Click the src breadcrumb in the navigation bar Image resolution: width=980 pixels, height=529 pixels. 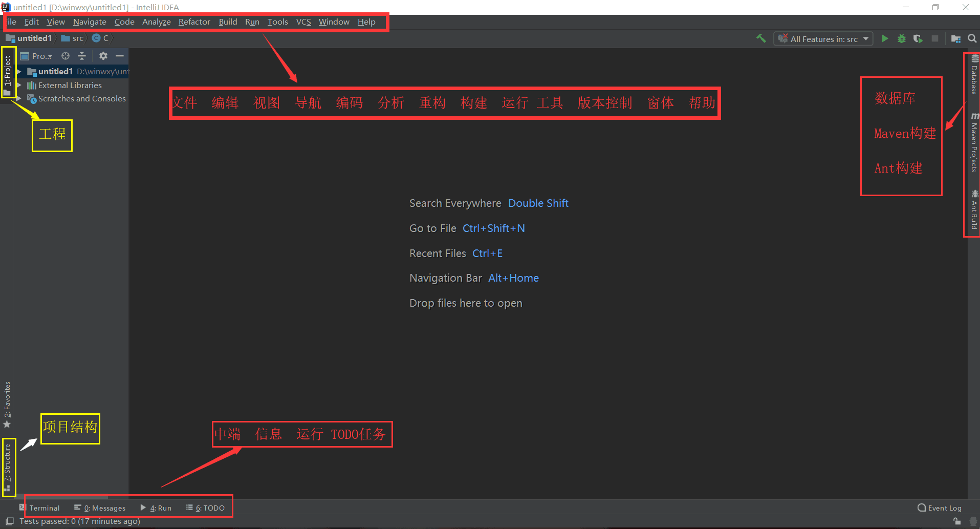click(x=72, y=38)
